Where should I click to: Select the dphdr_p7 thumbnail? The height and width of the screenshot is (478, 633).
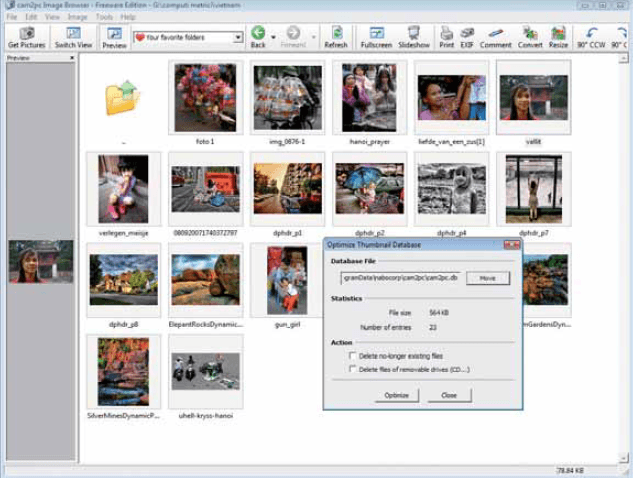click(x=534, y=189)
